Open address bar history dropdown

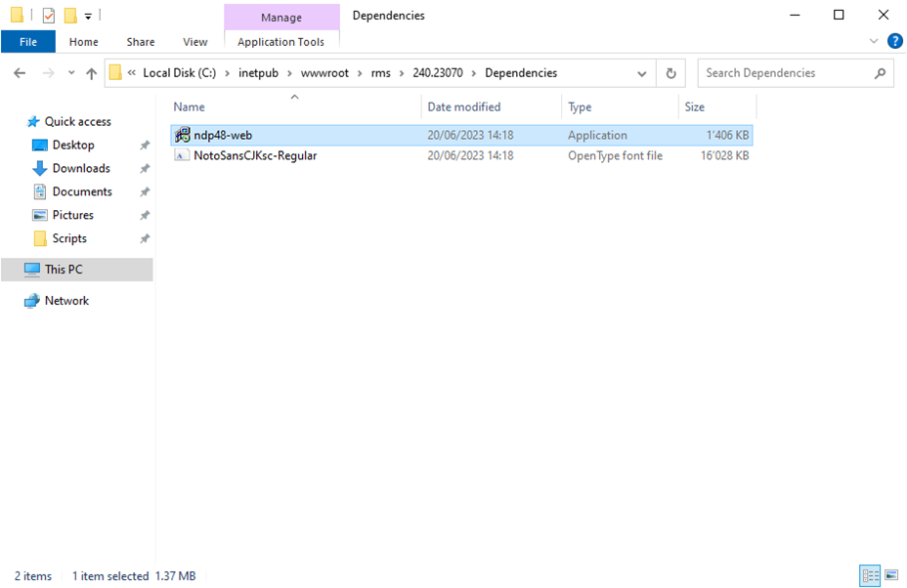[641, 73]
